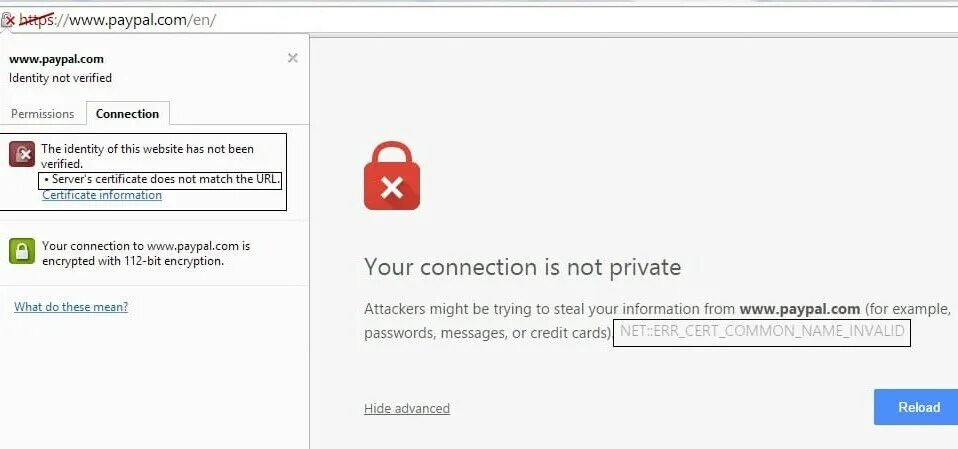The image size is (958, 449).
Task: Open the Certificate information link
Action: (x=102, y=195)
